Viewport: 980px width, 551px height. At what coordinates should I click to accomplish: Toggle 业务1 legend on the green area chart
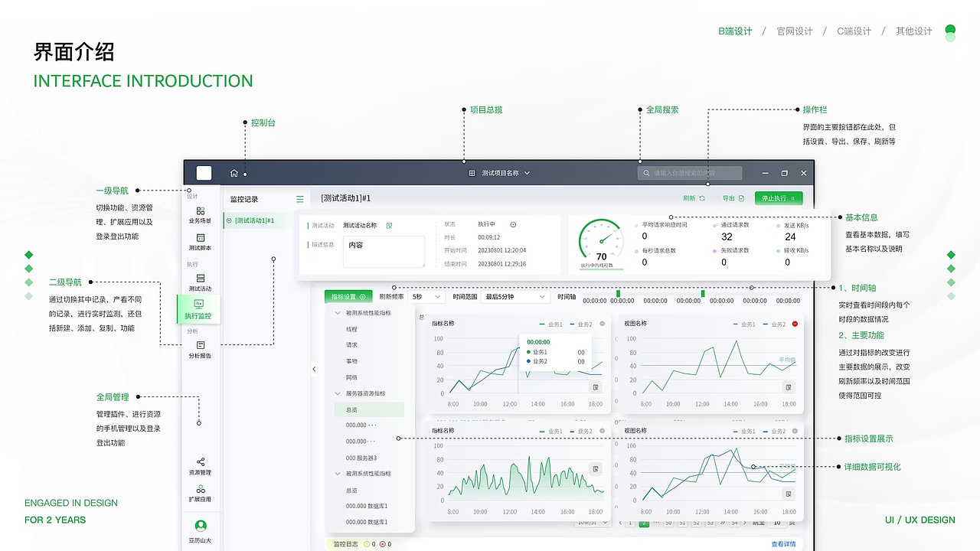point(550,432)
